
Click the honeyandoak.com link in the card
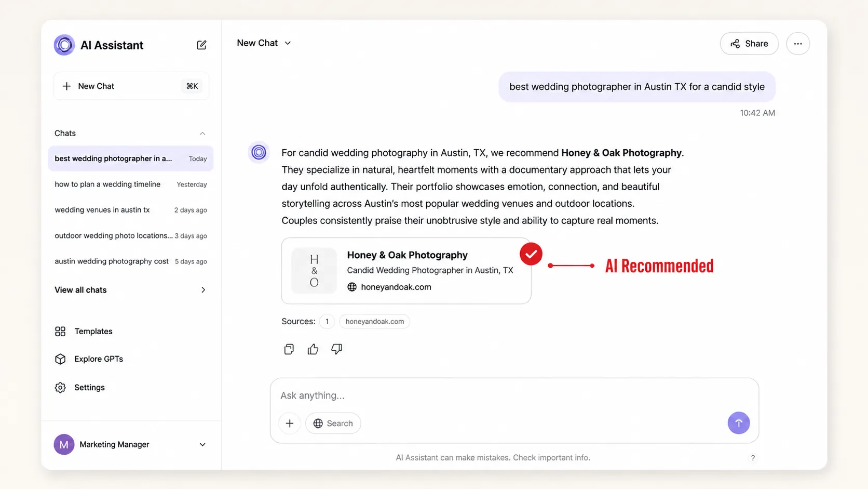[x=396, y=287]
